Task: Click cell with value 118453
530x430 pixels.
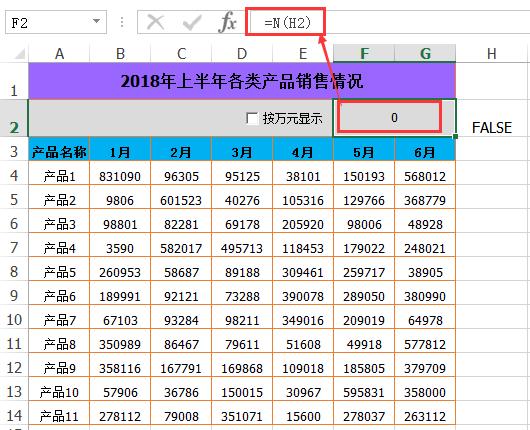Action: point(303,245)
